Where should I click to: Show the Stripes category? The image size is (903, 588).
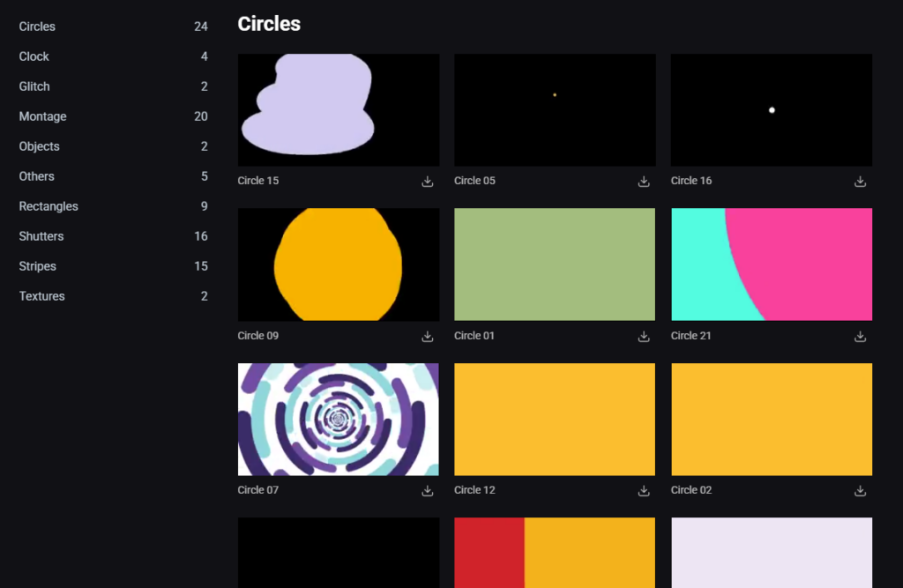(x=38, y=266)
